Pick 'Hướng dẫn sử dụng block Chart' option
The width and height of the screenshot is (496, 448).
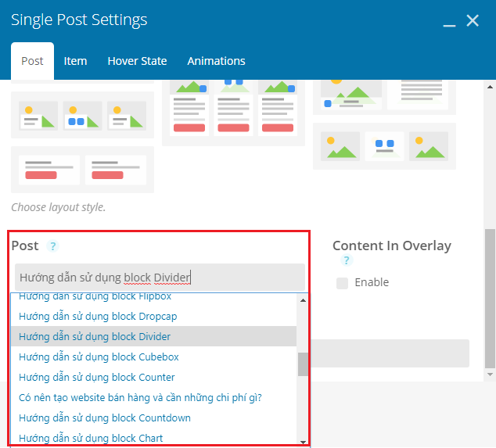[91, 438]
